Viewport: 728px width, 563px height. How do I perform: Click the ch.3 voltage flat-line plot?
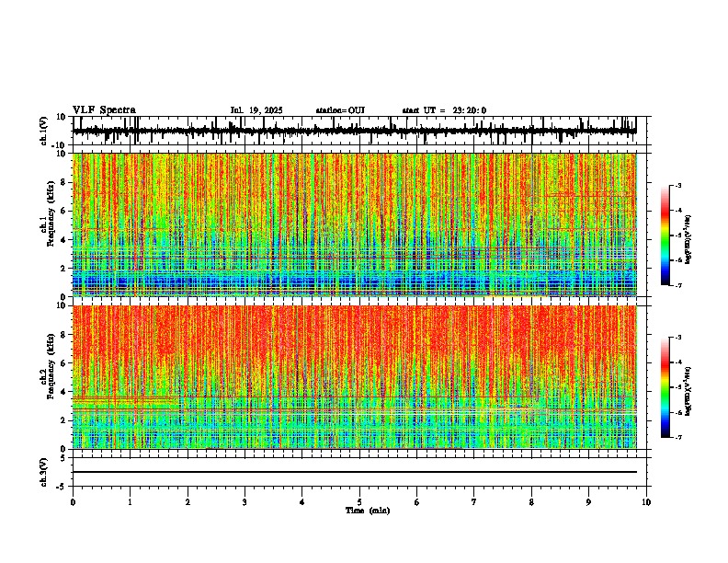pos(358,472)
